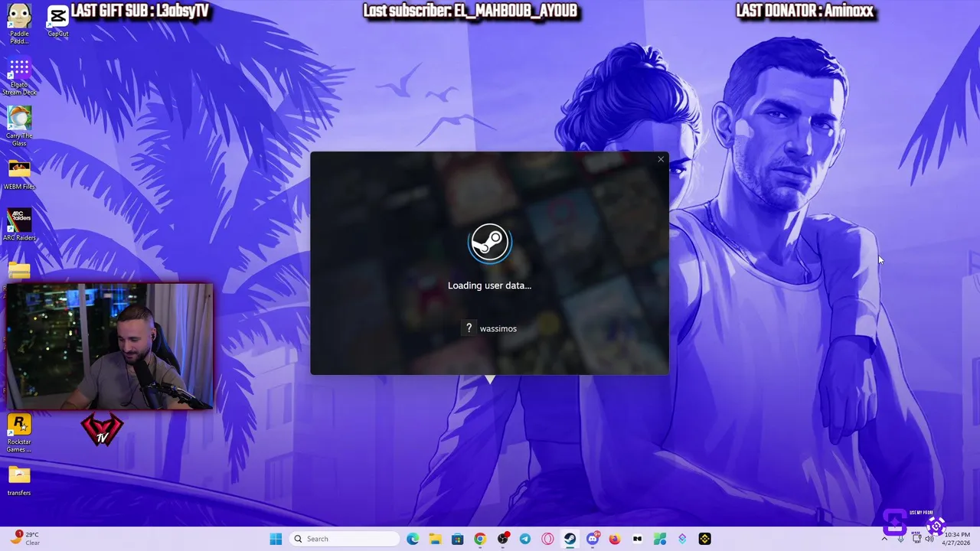Close the Steam loading dialog
980x551 pixels.
(661, 160)
